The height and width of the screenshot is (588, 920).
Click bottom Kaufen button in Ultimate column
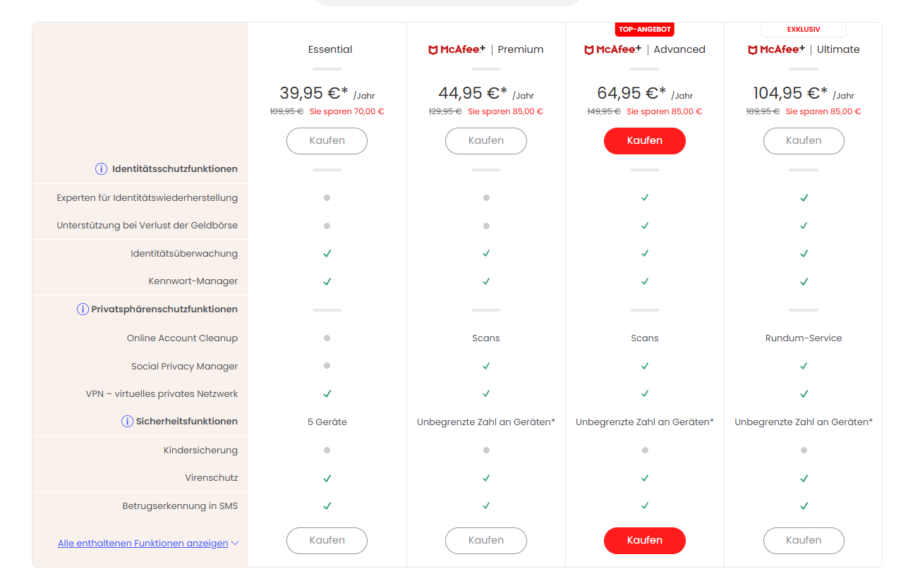pos(804,541)
